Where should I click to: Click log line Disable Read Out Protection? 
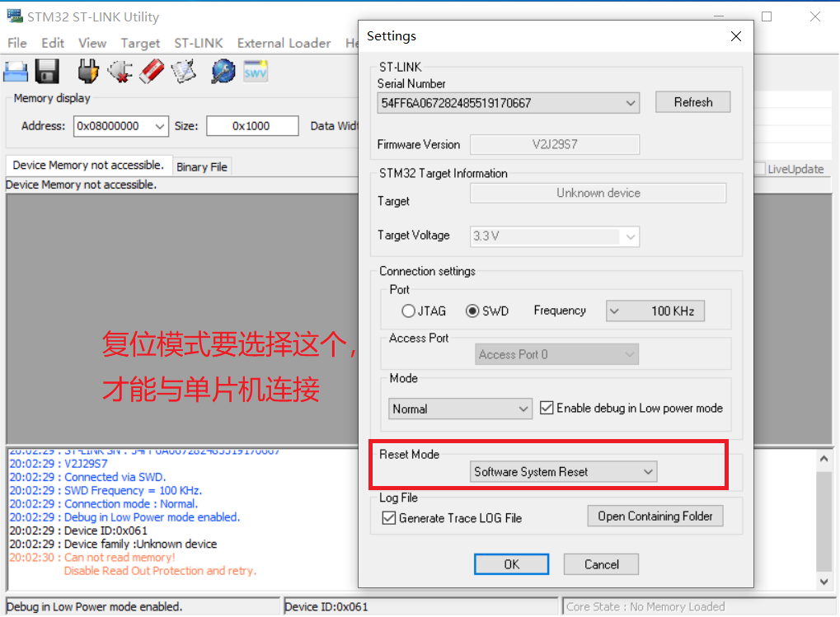coord(160,571)
